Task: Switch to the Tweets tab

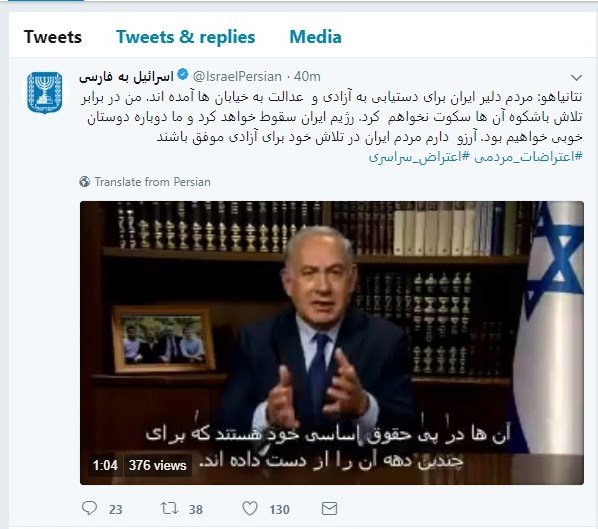Action: coord(53,37)
